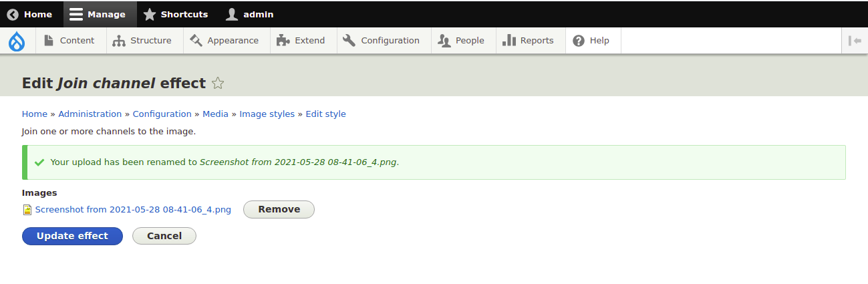This screenshot has width=868, height=284.
Task: Click the Cancel button
Action: coord(164,236)
